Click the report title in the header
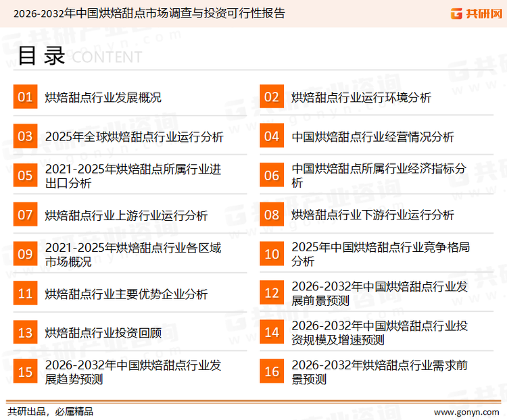The image size is (507, 420). pos(149,13)
